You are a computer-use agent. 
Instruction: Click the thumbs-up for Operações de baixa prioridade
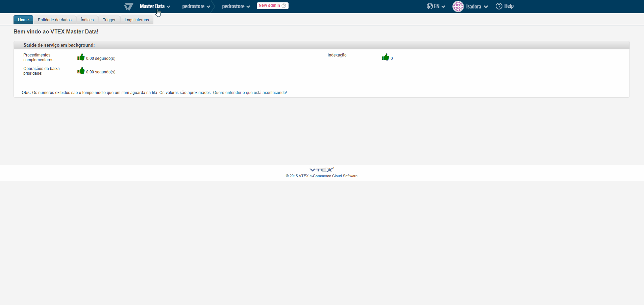coord(81,71)
